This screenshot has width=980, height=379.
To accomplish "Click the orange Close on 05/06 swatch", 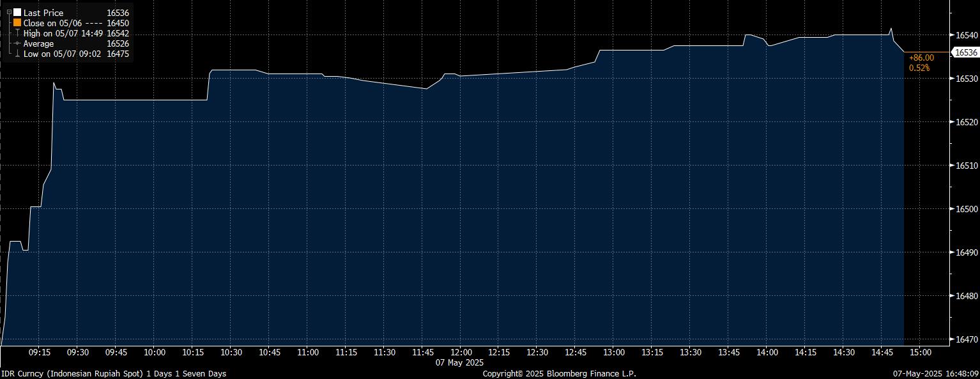I will pos(17,23).
